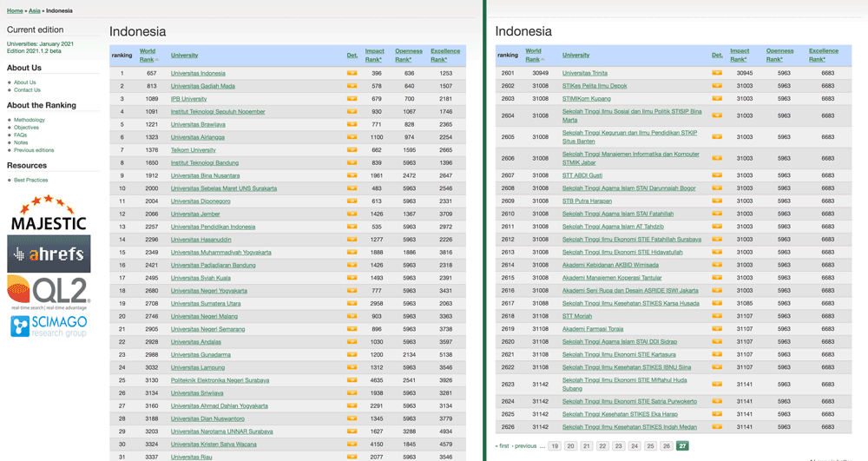Screen dimensions: 868x461
Task: Click the Scimago research group logo
Action: (49, 326)
